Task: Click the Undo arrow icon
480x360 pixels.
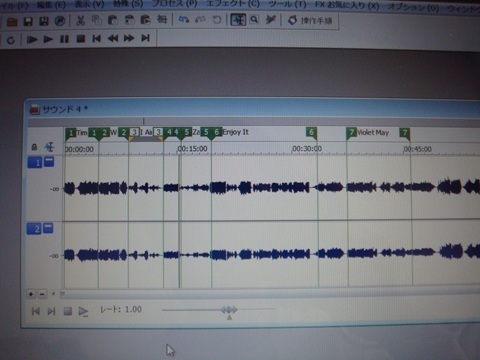Action: coord(184,20)
